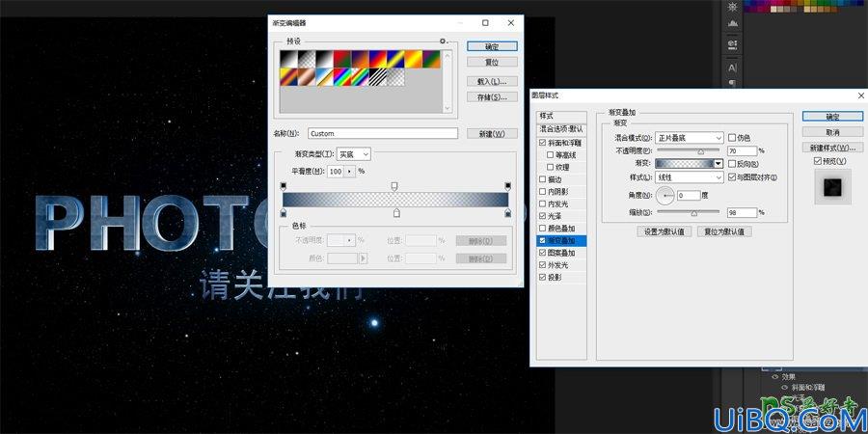
Task: Select the right color stop below gradient
Action: pos(507,213)
